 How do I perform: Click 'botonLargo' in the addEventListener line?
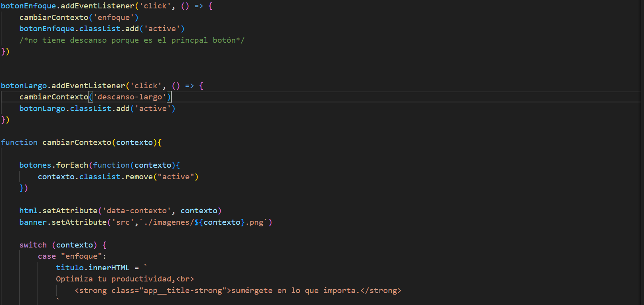point(24,86)
